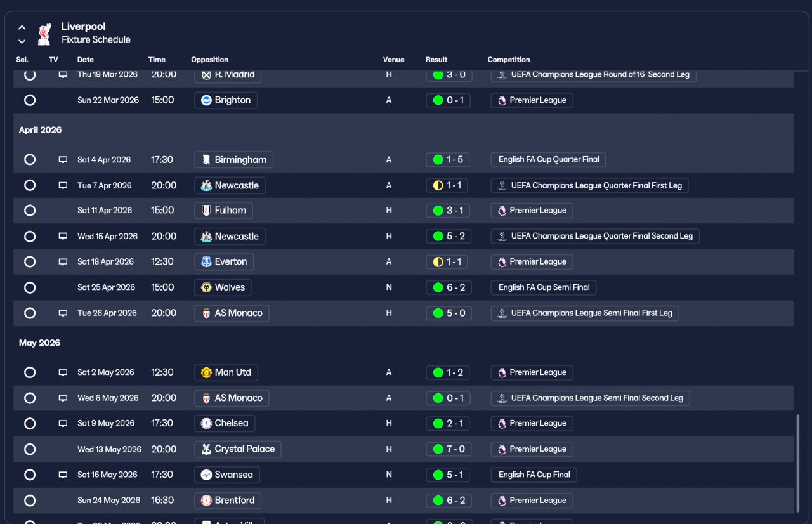812x524 pixels.
Task: Open English FA Cup Quarter Final competition
Action: pyautogui.click(x=548, y=160)
